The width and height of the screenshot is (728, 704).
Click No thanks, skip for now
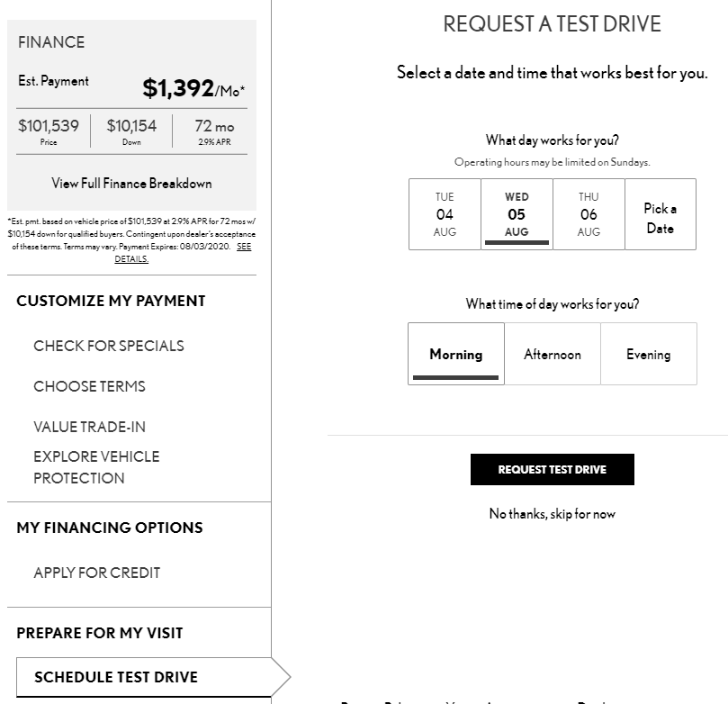point(552,514)
